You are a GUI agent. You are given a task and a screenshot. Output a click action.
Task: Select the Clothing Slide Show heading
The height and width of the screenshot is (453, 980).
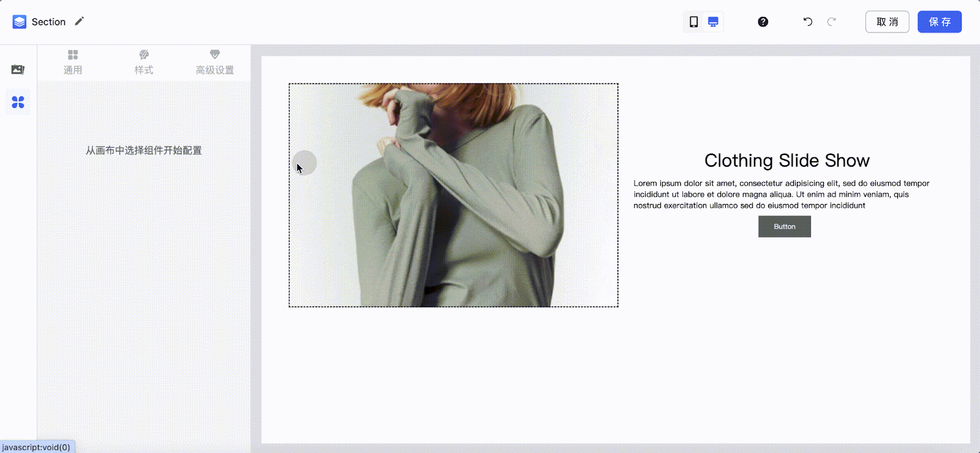coord(786,161)
